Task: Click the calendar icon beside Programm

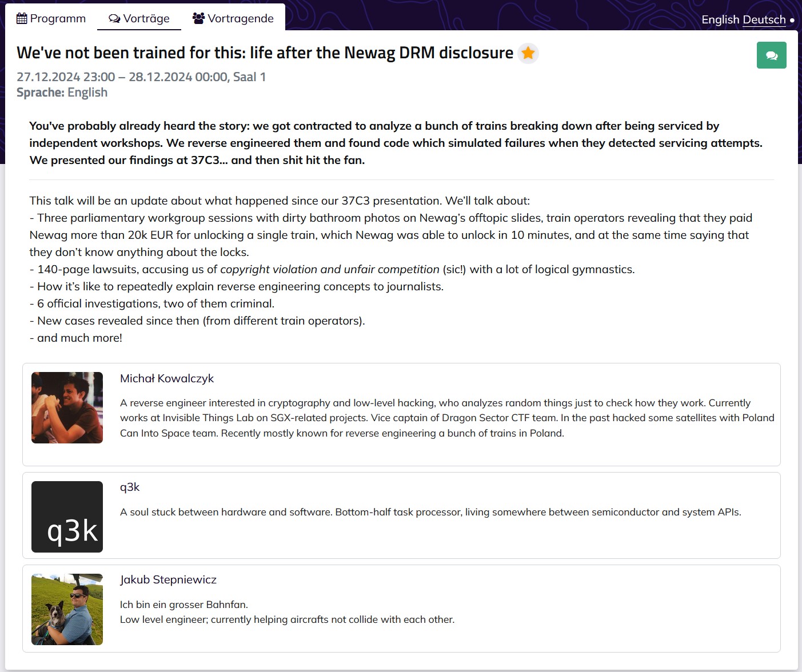Action: tap(22, 18)
